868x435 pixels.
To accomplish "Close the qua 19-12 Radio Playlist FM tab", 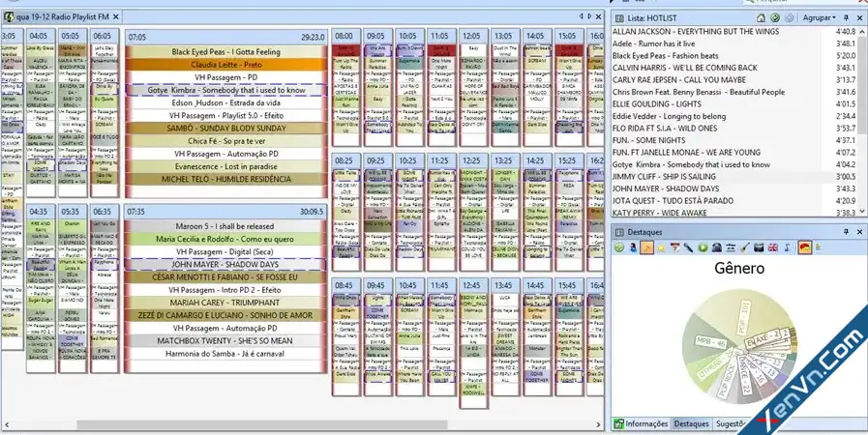I will 116,17.
